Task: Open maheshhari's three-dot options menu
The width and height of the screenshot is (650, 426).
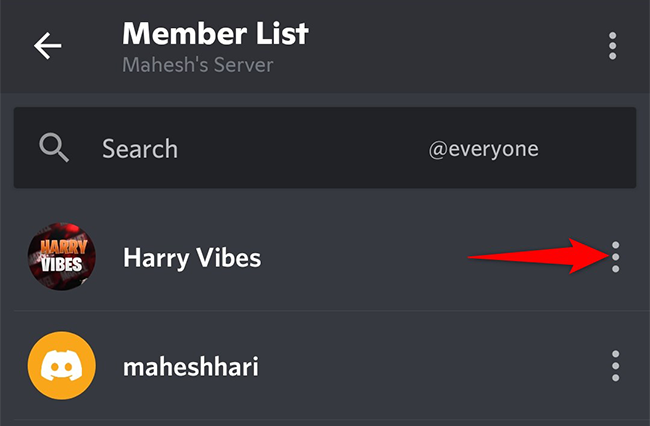Action: tap(615, 366)
